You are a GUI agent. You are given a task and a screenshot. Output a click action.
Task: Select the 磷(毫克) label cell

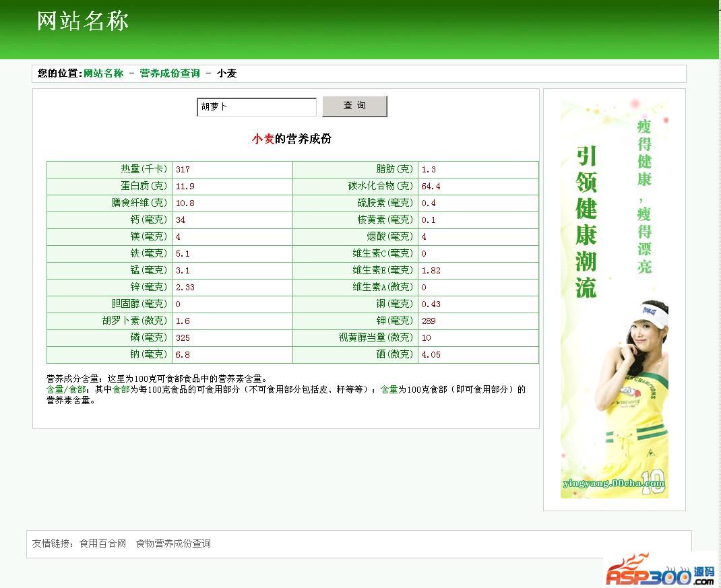[109, 338]
